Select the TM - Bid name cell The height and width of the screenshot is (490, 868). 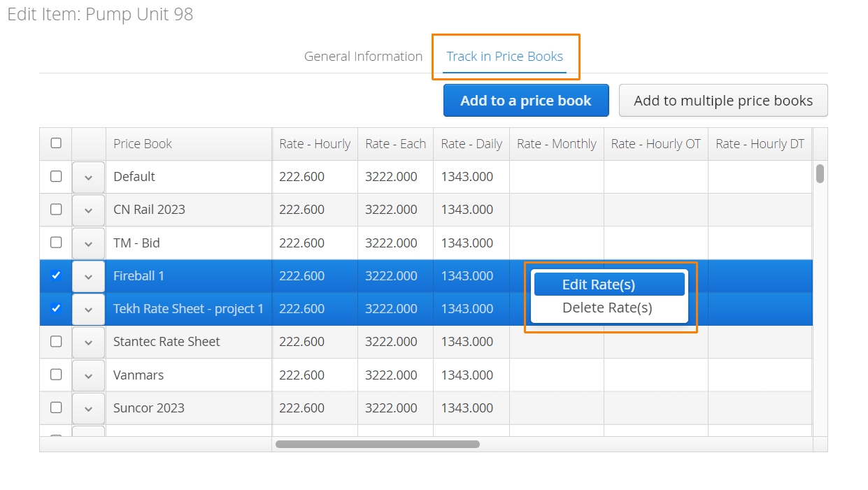[189, 243]
